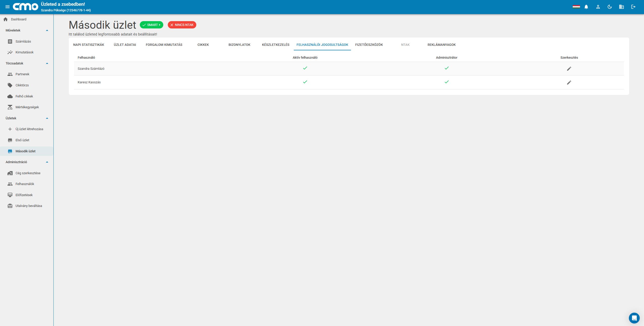Image resolution: width=644 pixels, height=326 pixels.
Task: Open Kimutatások reports icon
Action: point(10,52)
